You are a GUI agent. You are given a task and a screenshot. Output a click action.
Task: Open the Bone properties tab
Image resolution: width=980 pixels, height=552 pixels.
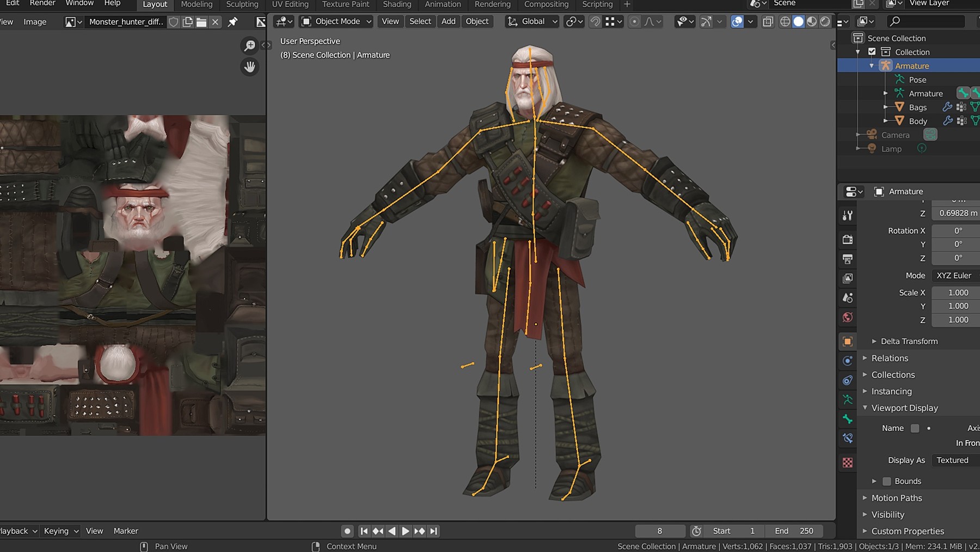pyautogui.click(x=848, y=419)
